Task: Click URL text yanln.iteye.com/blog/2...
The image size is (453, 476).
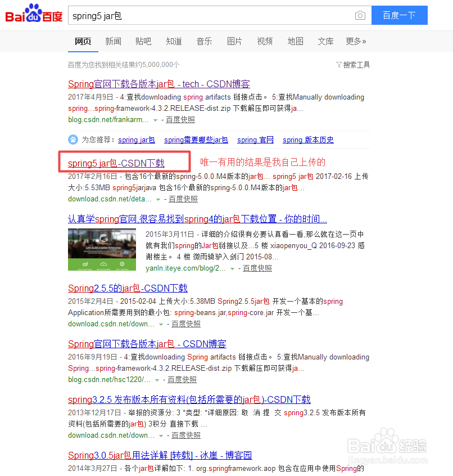Action: (185, 268)
